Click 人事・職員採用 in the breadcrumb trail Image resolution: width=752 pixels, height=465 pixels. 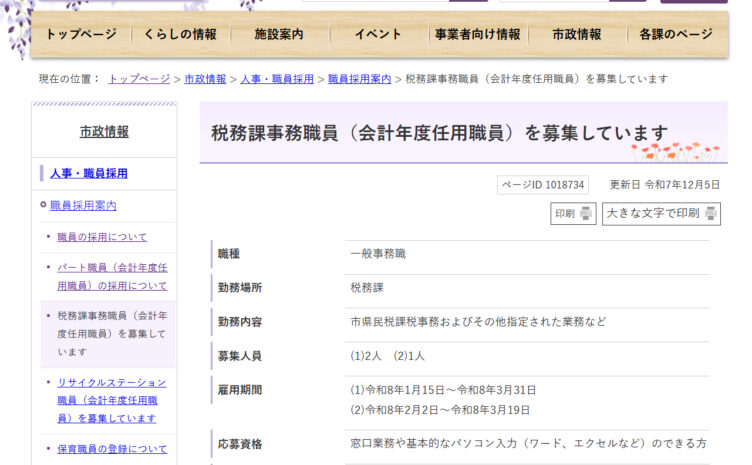point(277,79)
